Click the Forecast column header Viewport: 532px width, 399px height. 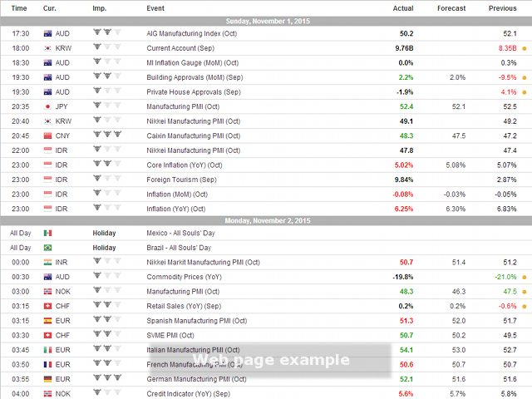[451, 8]
